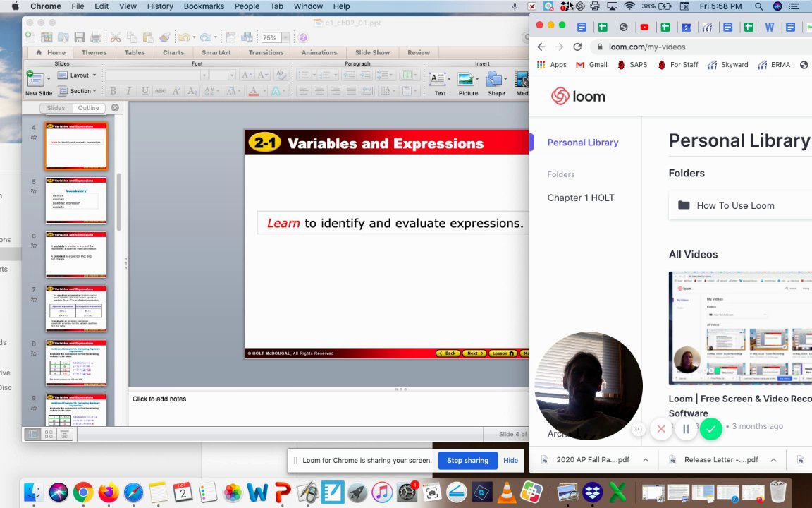This screenshot has width=812, height=508.
Task: Click the red font color swatch
Action: 253,91
